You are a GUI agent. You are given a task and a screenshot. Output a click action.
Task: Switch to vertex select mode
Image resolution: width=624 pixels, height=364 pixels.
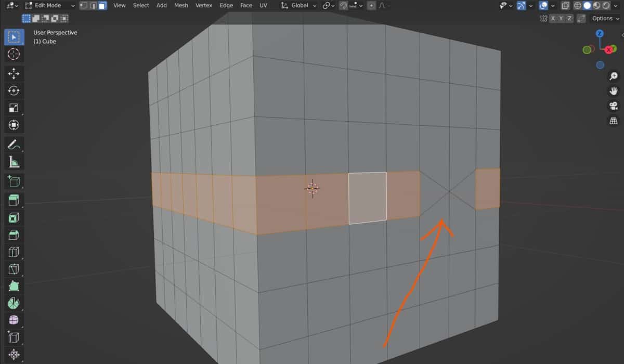(x=84, y=6)
